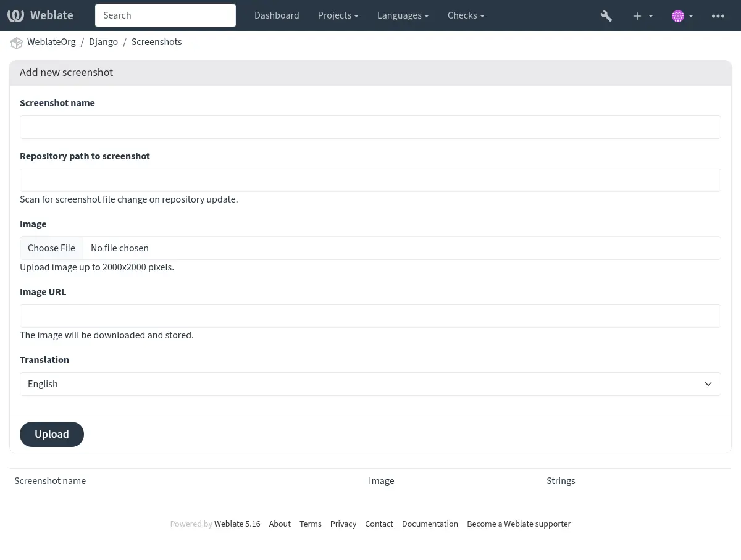Open the Documentation link
Screen dimensions: 741x560
point(430,524)
